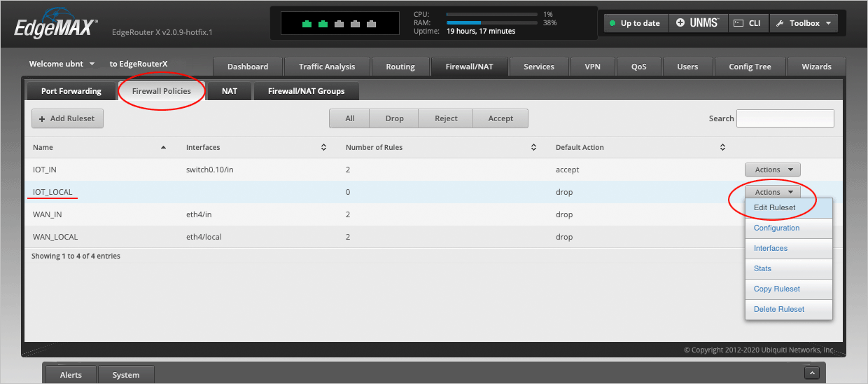Select the IOT_LOCAL ruleset name

pyautogui.click(x=52, y=192)
